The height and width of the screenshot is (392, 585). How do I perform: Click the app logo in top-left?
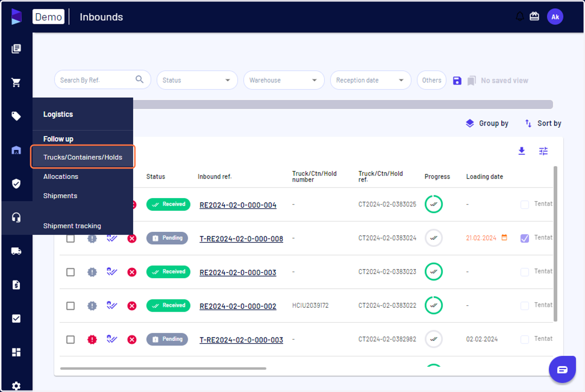coord(16,17)
